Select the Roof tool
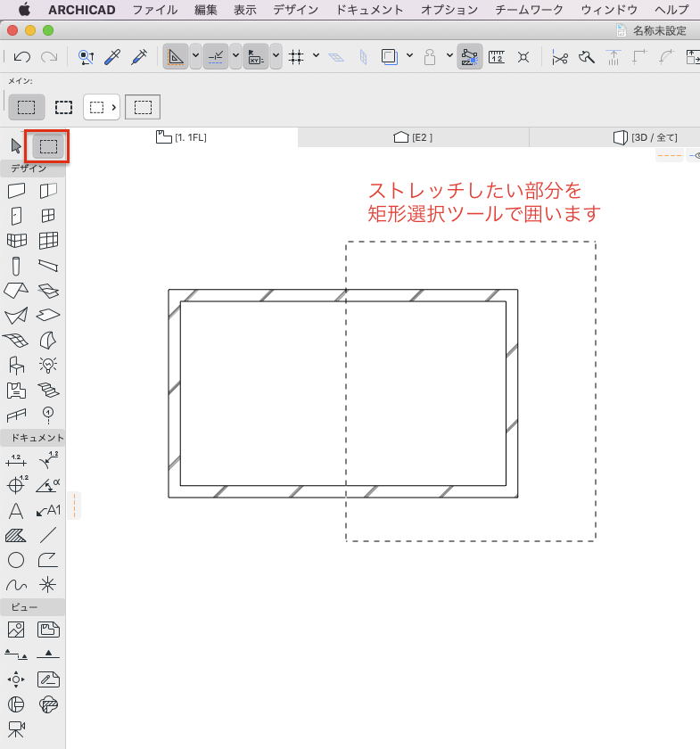This screenshot has width=700, height=749. point(16,290)
